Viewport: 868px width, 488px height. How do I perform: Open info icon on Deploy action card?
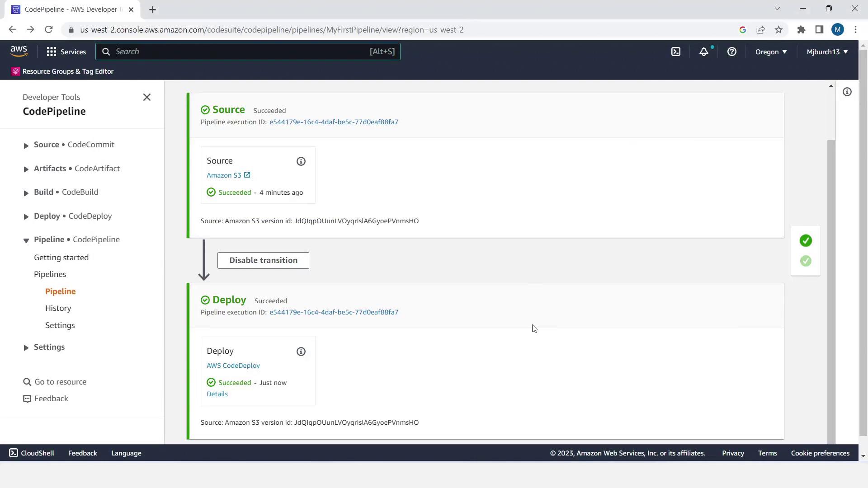[301, 352]
